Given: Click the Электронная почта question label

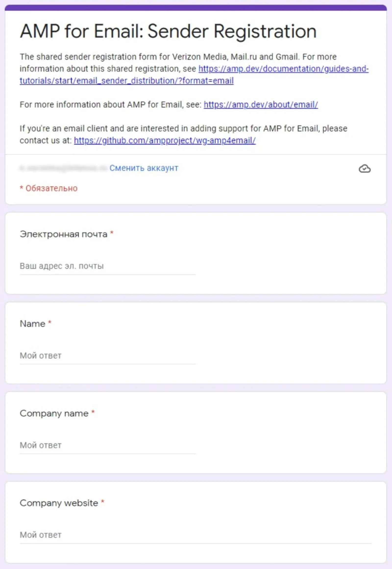Looking at the screenshot, I should coord(63,234).
